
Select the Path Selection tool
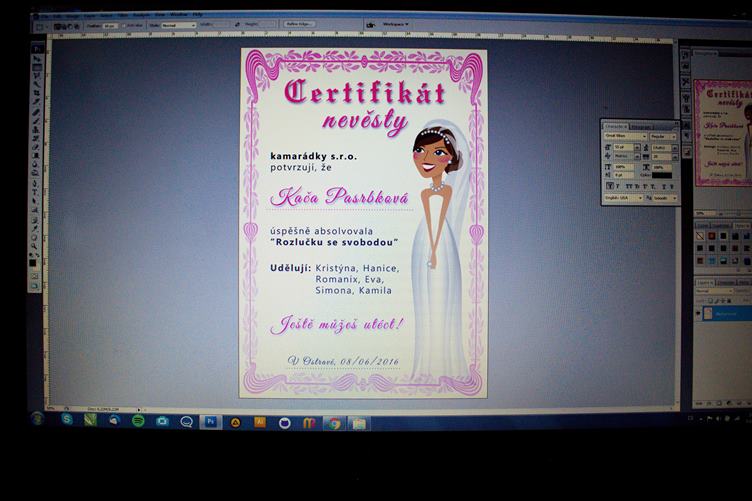pyautogui.click(x=36, y=200)
